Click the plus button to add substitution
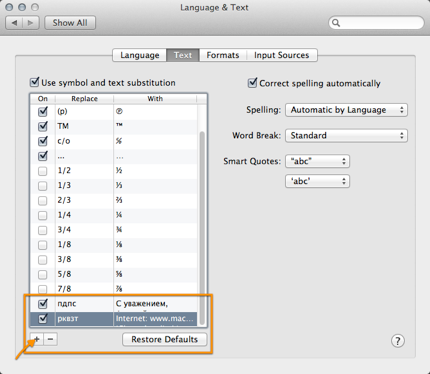Screen dimensions: 430x374 tap(37, 339)
